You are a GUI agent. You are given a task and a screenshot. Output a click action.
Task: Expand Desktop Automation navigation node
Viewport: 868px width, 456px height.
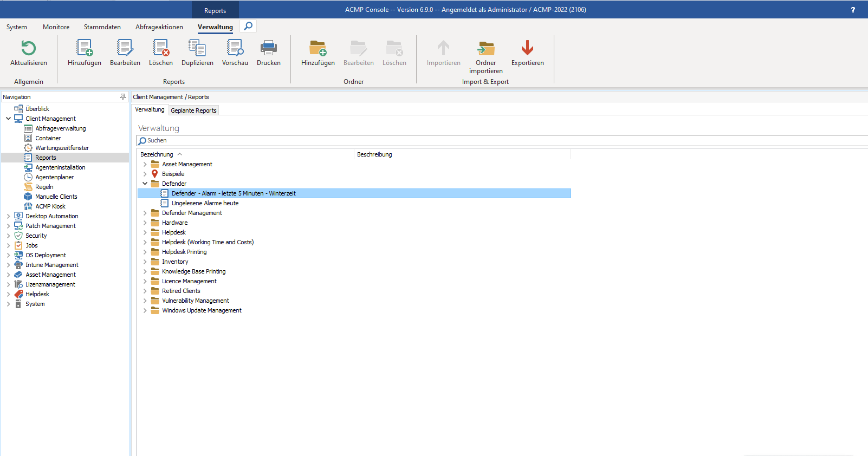(8, 216)
